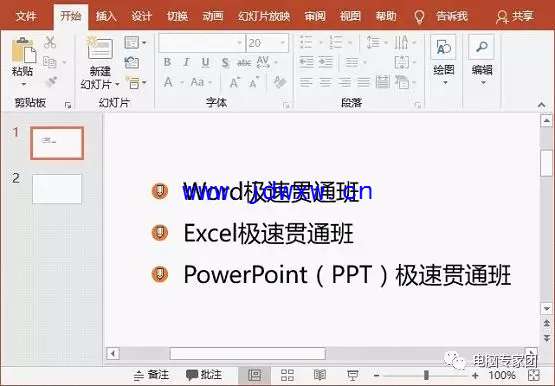Toggle Underline formatting
The height and width of the screenshot is (386, 555).
205,63
